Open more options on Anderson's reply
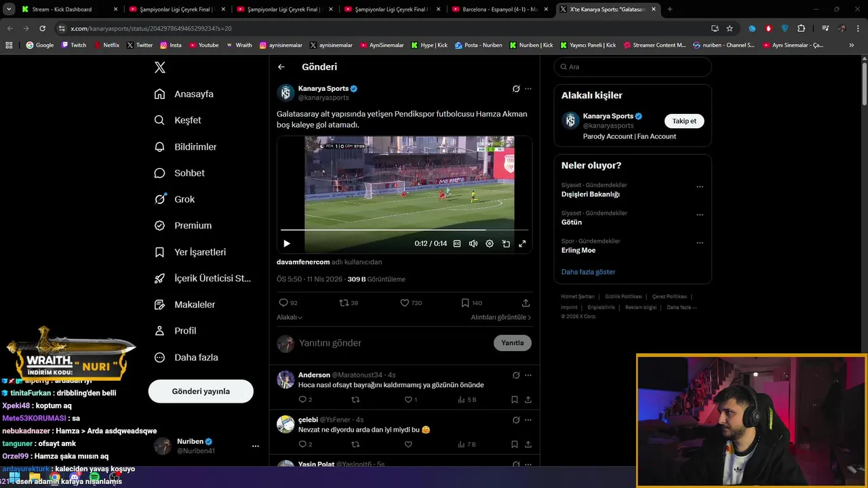The height and width of the screenshot is (488, 868). point(528,375)
